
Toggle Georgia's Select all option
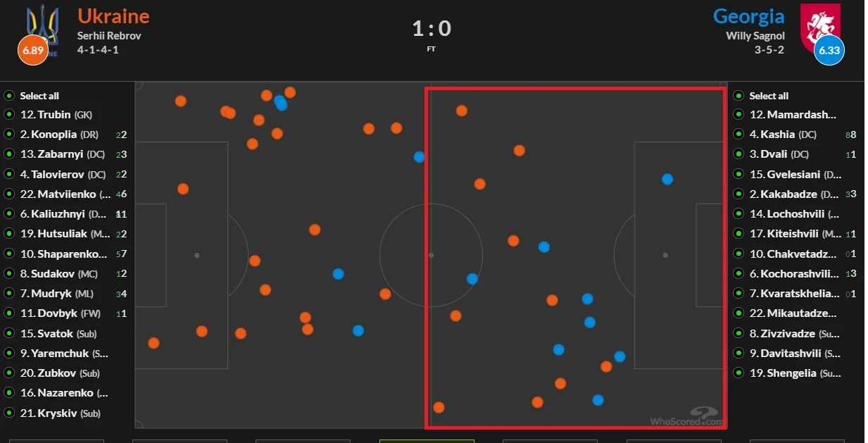pos(738,96)
